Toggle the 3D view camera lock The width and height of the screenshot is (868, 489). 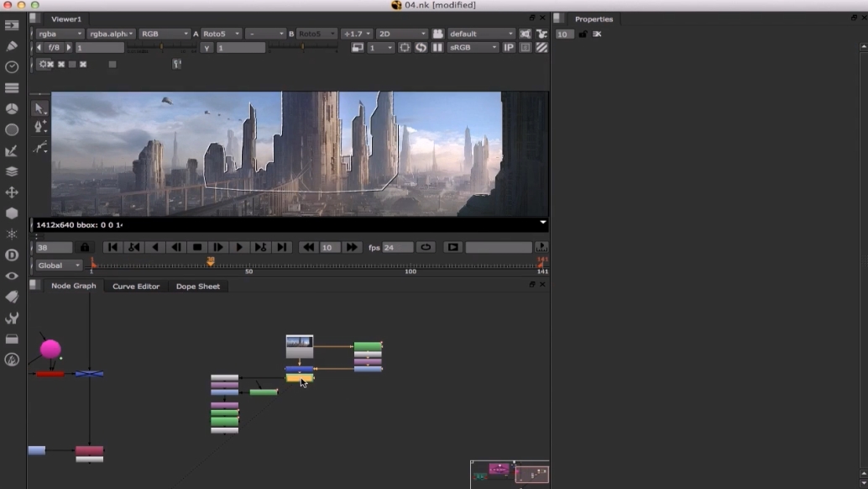click(438, 34)
